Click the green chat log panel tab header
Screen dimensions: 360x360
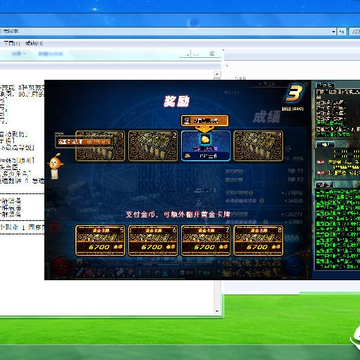pyautogui.click(x=324, y=184)
